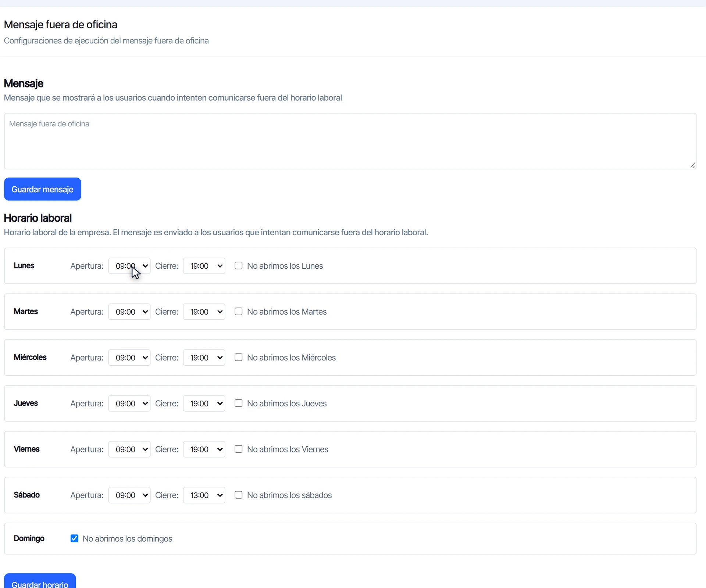Open the Sábado Cierre 13:00 dropdown

pyautogui.click(x=204, y=495)
